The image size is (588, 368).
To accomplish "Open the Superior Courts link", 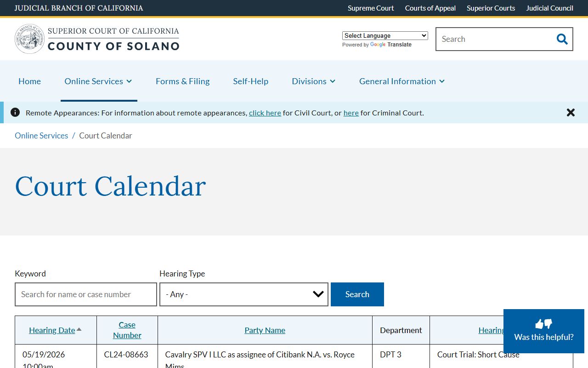I will coord(491,8).
